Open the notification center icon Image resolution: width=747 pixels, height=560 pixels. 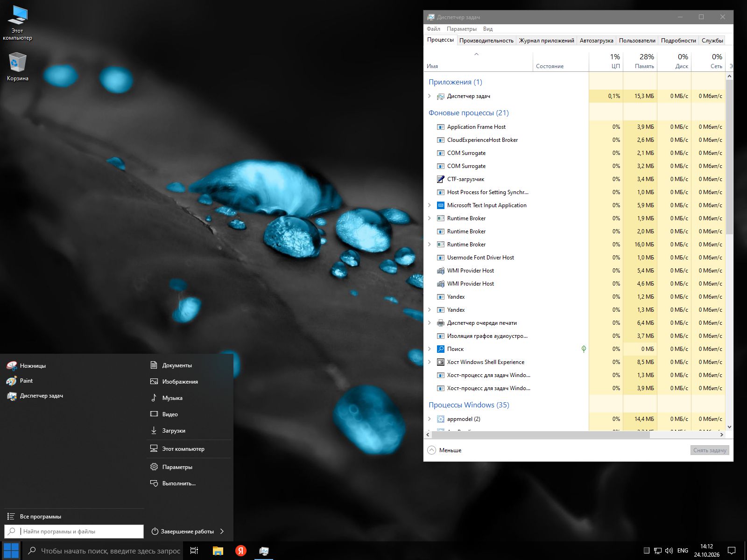[x=732, y=551]
